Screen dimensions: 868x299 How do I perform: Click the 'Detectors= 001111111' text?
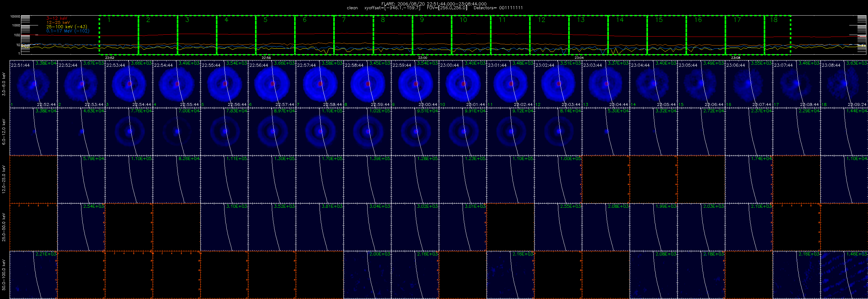(x=498, y=8)
